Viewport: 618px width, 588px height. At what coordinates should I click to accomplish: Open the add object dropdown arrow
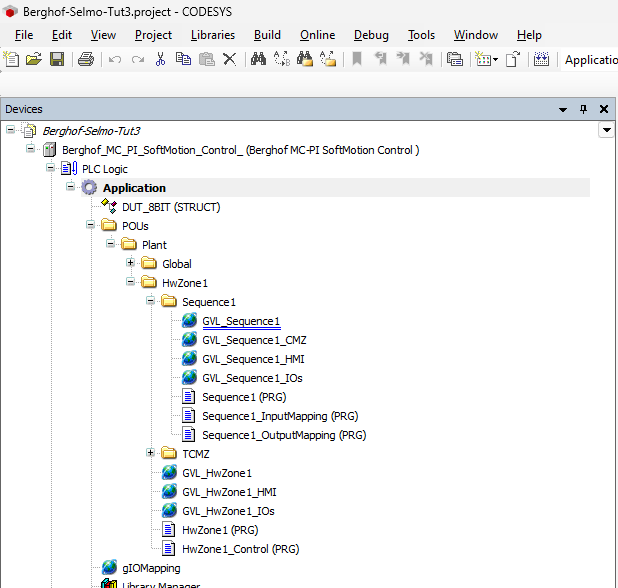pos(495,60)
